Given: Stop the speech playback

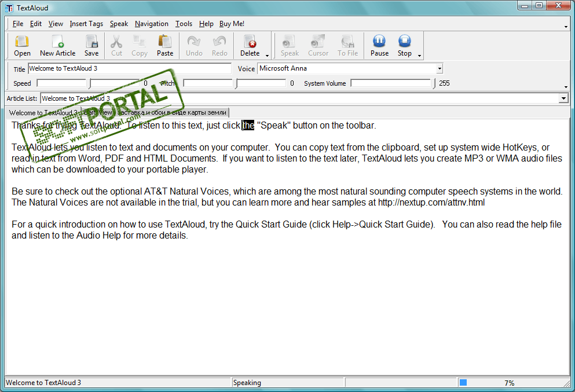Looking at the screenshot, I should [405, 46].
